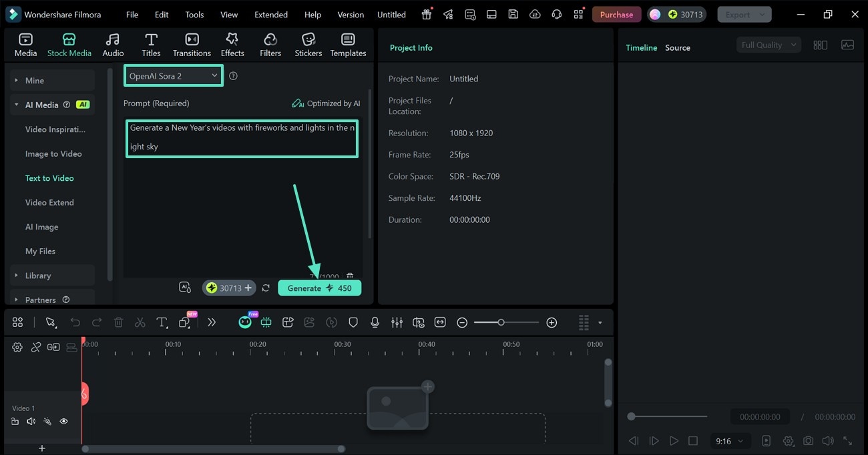Click in the prompt text field

click(242, 137)
